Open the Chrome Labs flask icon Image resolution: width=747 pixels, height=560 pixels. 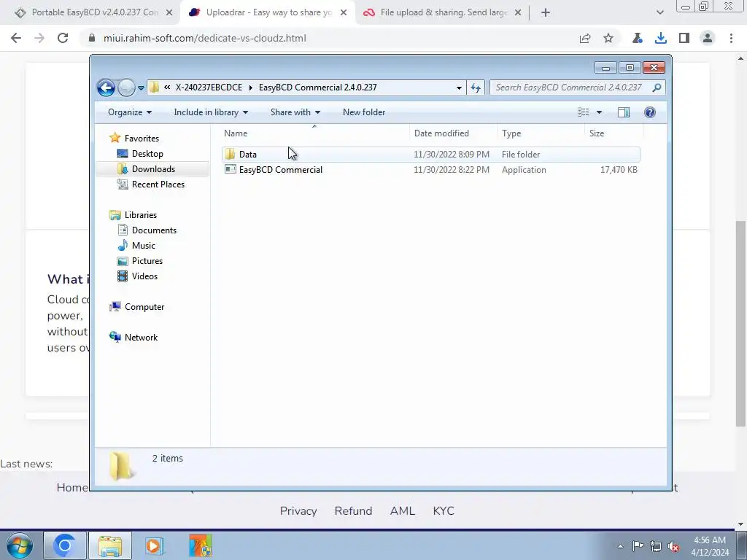[637, 38]
